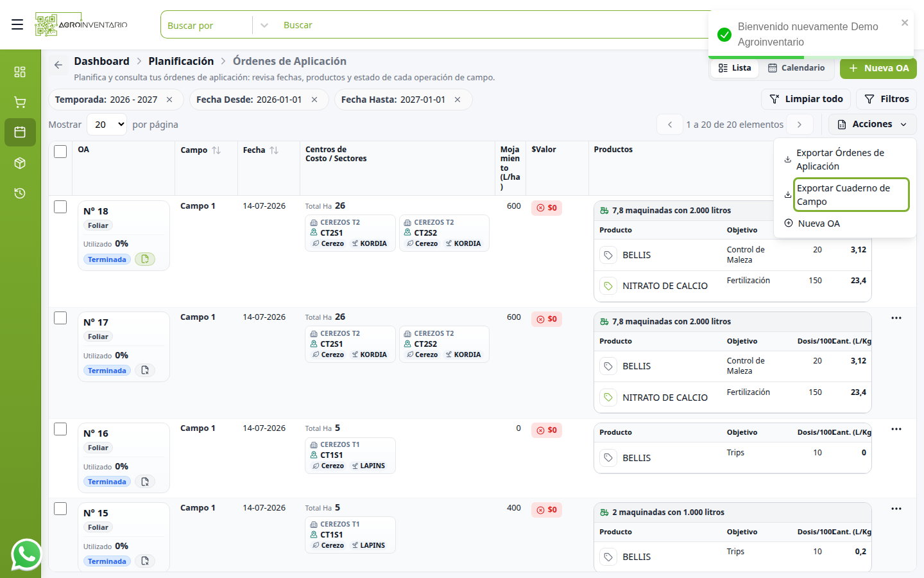Go to next page of results
Screen dimensions: 924x578
point(800,125)
